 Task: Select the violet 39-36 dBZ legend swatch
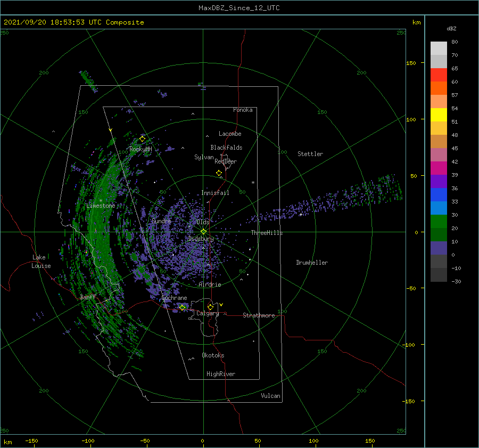[439, 181]
